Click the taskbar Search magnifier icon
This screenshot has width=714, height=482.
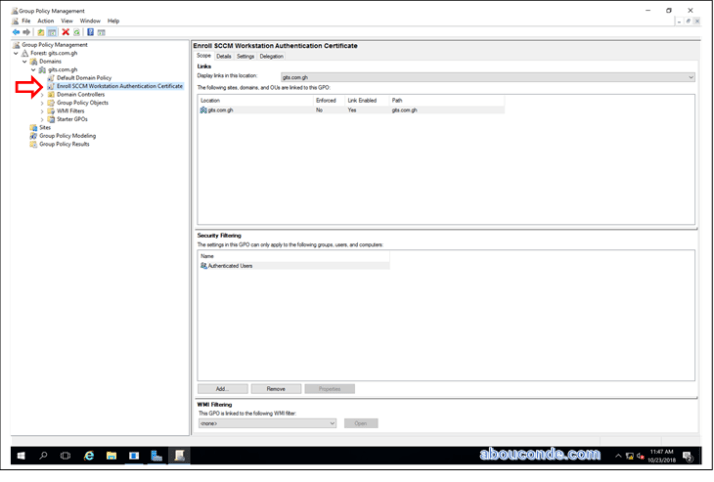click(x=43, y=456)
